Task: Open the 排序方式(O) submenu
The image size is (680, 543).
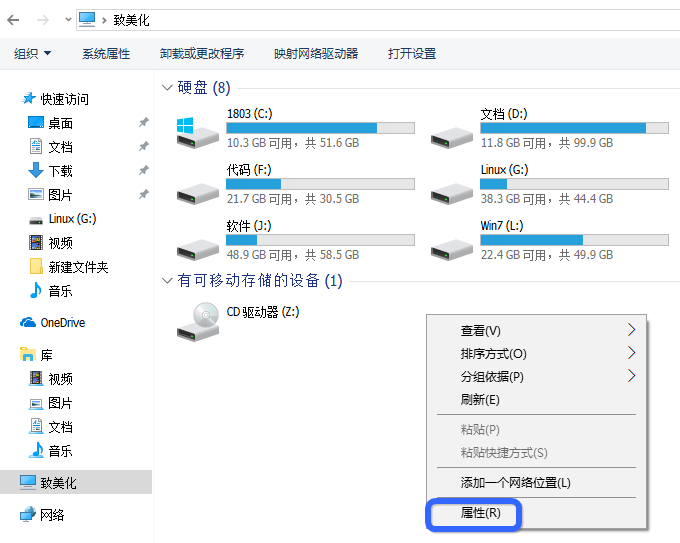Action: click(536, 353)
